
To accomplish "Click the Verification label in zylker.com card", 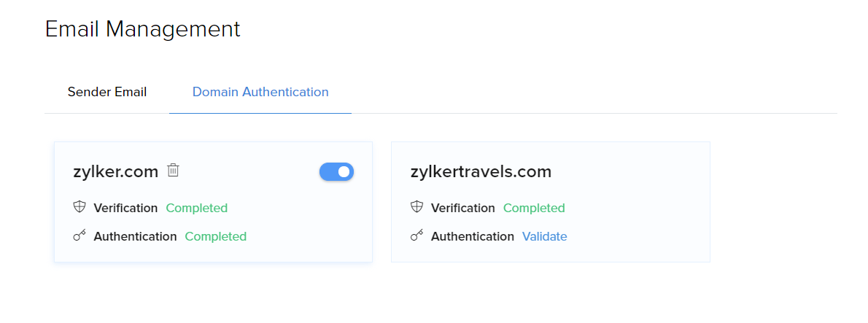I will pyautogui.click(x=125, y=208).
